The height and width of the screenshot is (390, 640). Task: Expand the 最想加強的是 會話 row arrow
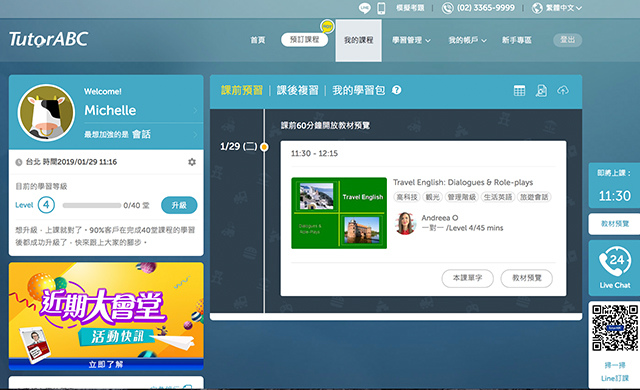click(195, 134)
